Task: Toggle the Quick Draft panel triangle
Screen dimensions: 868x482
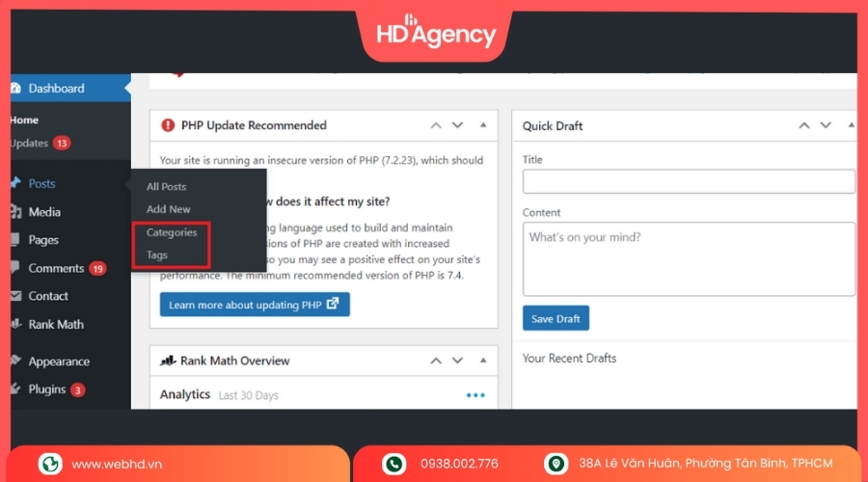Action: 850,125
